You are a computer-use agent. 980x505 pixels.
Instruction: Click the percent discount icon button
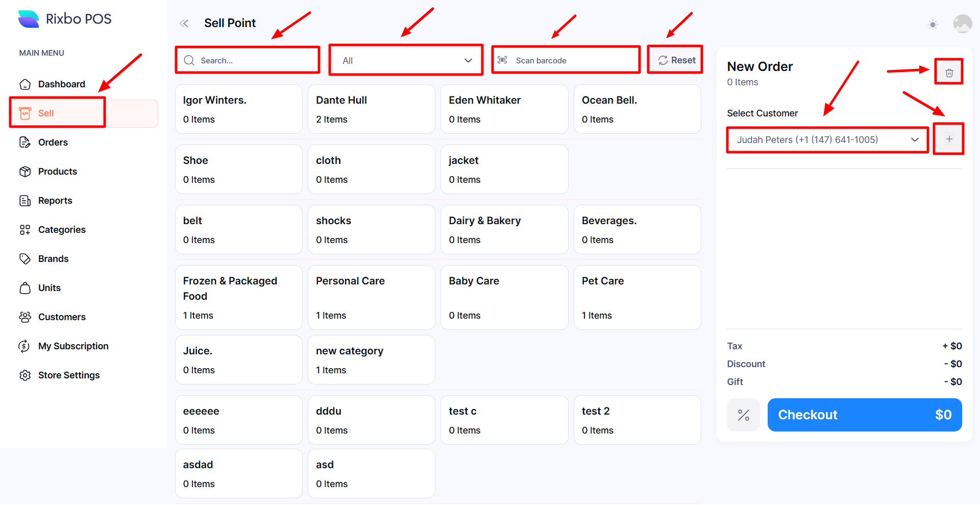click(743, 415)
